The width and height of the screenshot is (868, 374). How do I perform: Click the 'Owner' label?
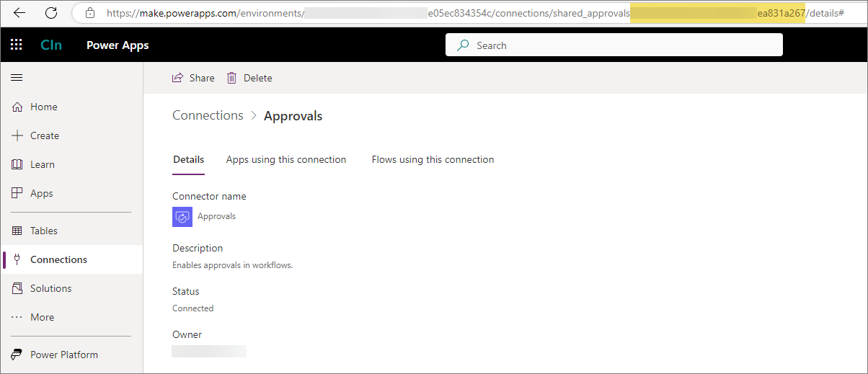coord(187,334)
